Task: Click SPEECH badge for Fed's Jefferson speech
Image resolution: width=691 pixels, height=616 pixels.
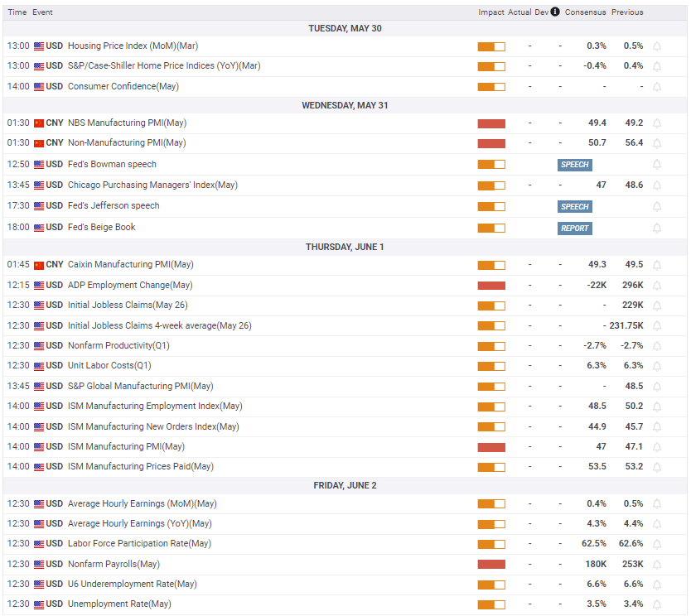Action: click(x=575, y=206)
